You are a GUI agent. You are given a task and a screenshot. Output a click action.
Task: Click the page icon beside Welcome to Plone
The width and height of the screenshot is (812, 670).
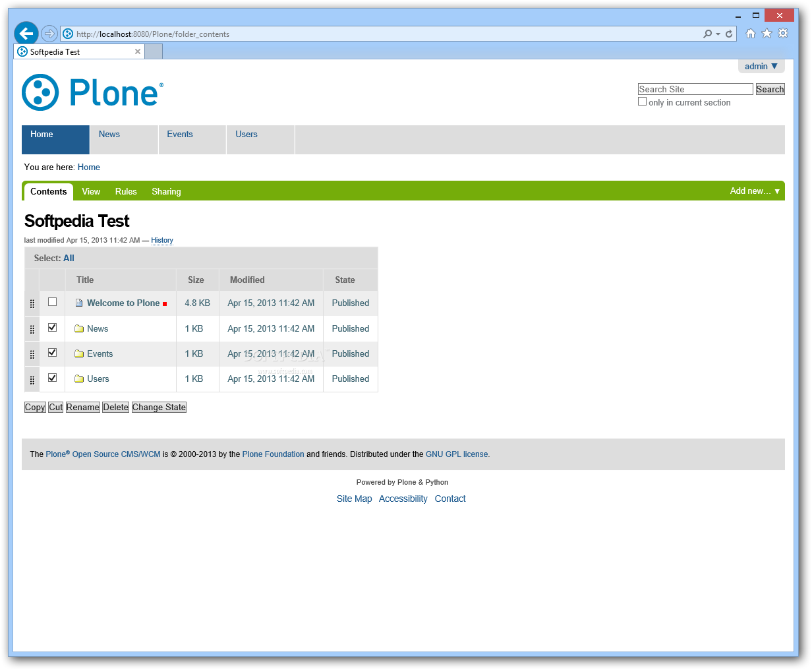(79, 303)
